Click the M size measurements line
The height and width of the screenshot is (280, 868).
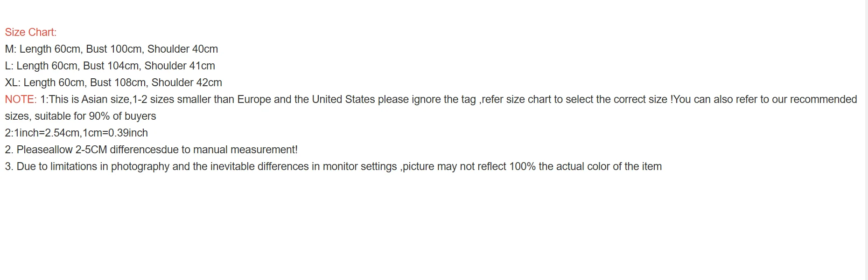pyautogui.click(x=111, y=49)
